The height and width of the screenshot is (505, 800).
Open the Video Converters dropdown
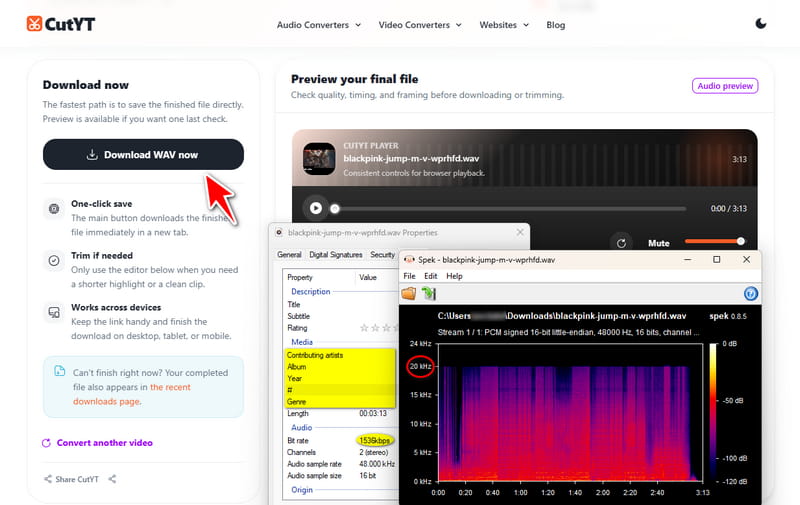coord(420,25)
